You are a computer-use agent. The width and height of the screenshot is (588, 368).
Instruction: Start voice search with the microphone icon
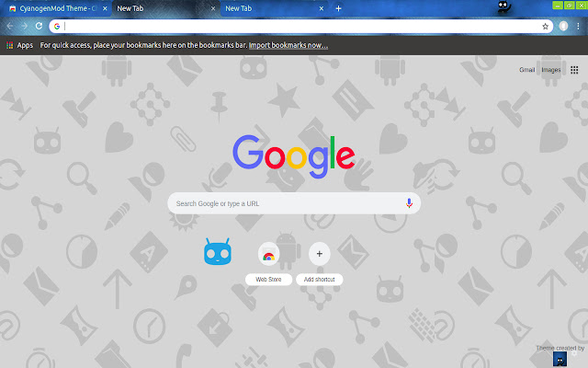409,203
